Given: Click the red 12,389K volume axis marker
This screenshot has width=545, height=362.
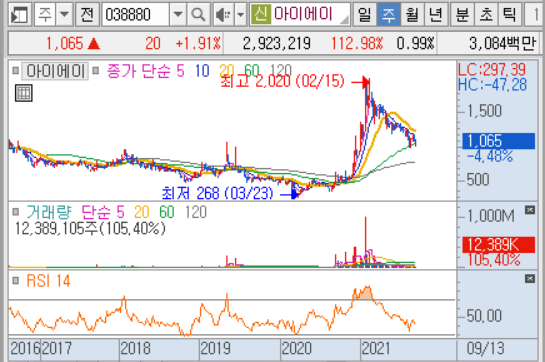Looking at the screenshot, I should [498, 245].
